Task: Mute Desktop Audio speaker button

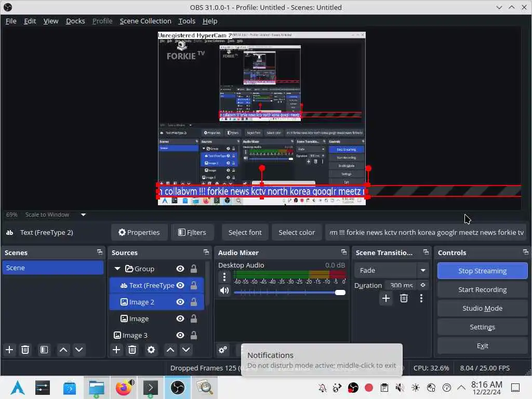Action: pos(224,291)
